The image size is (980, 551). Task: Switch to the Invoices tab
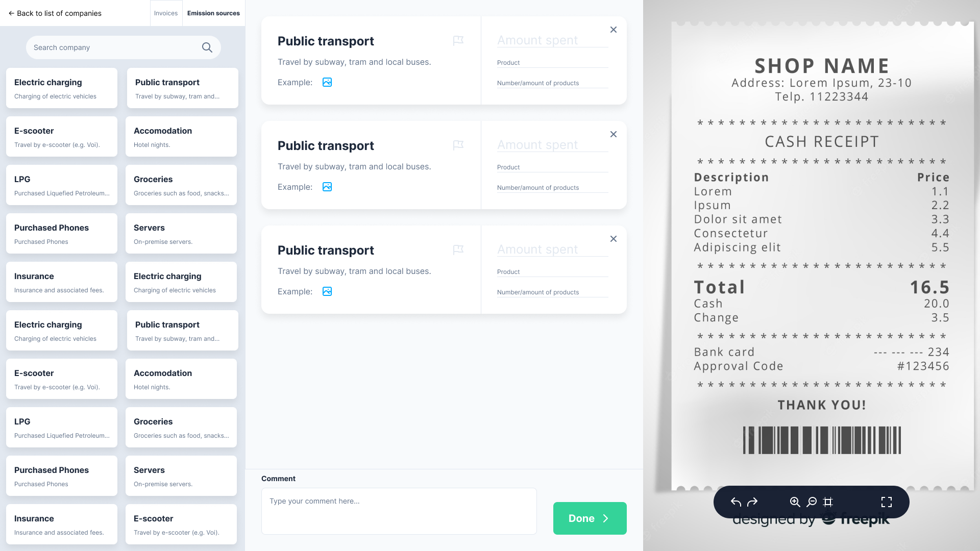point(166,13)
